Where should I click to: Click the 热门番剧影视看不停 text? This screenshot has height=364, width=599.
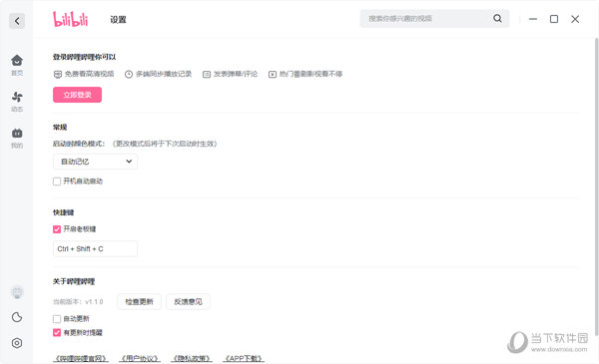(x=310, y=74)
